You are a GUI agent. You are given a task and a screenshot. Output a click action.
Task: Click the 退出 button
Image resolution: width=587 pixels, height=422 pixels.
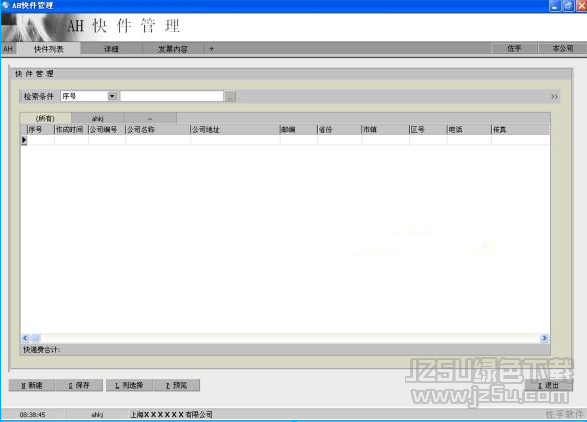[549, 385]
